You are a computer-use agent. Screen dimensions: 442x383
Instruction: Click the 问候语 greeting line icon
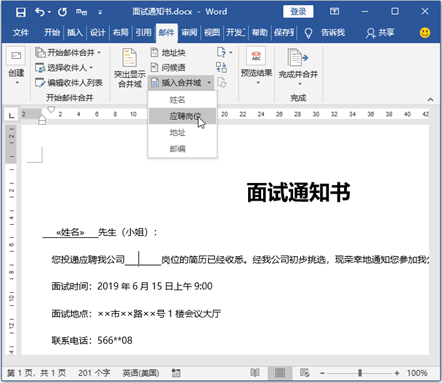click(154, 67)
